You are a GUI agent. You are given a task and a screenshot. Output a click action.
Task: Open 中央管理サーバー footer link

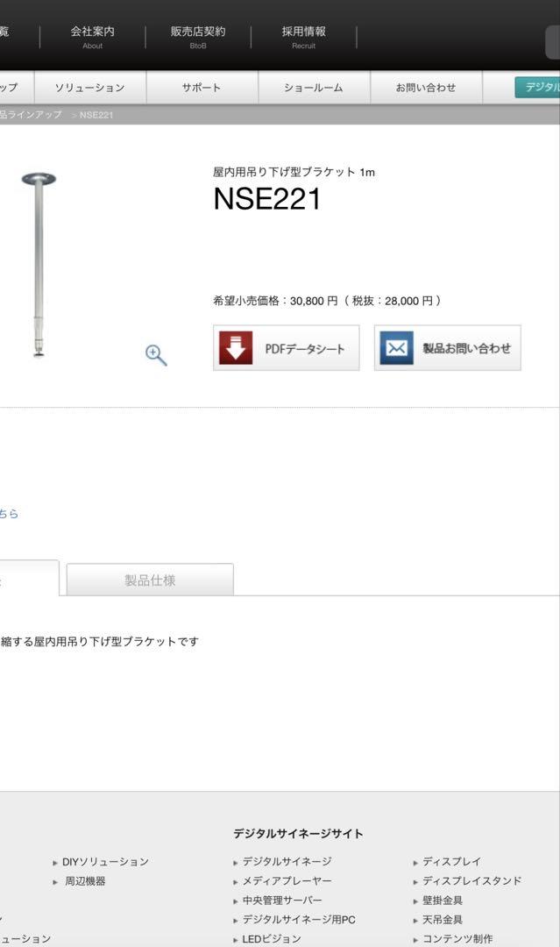[x=282, y=901]
